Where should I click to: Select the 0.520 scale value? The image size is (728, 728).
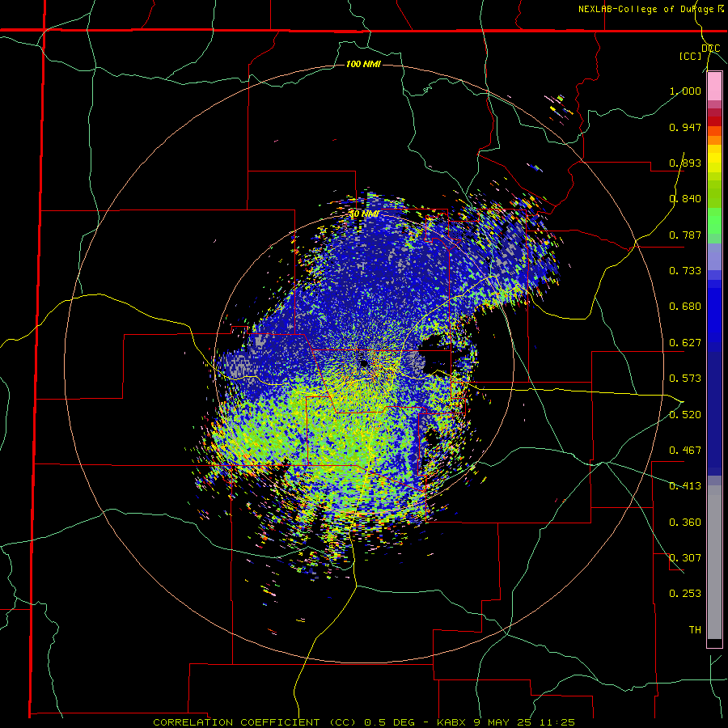coord(685,415)
